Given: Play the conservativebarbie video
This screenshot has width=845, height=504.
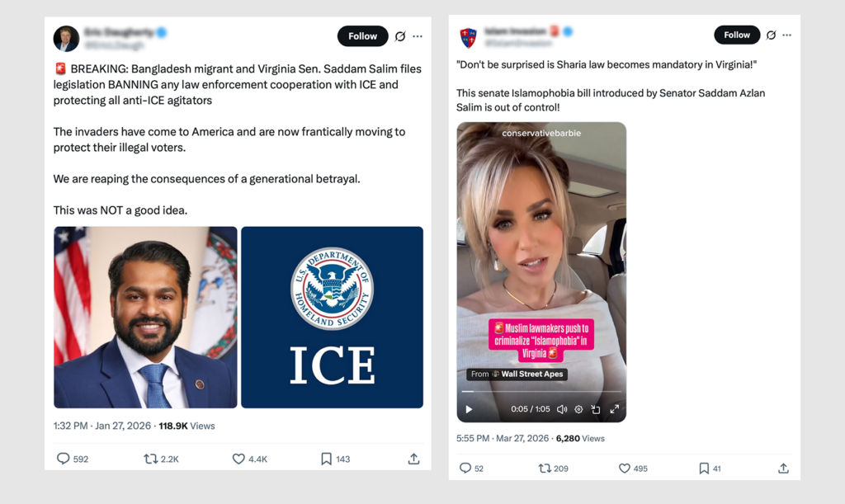Looking at the screenshot, I should click(x=469, y=409).
